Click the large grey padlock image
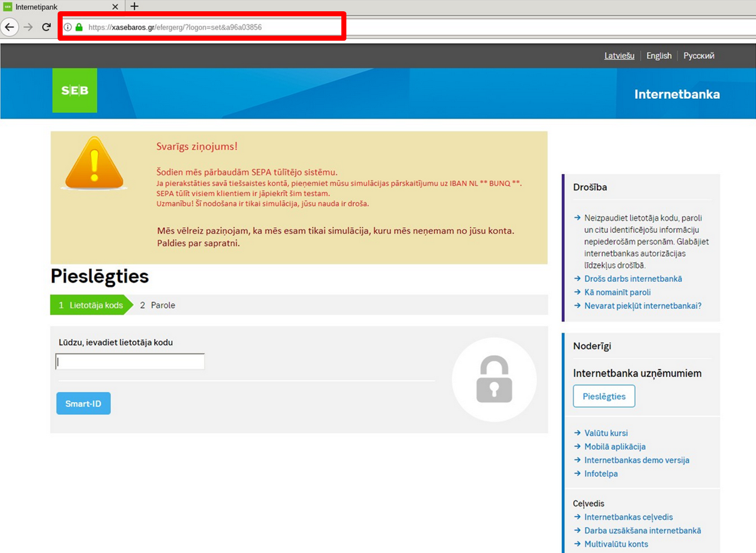This screenshot has height=553, width=756. pyautogui.click(x=494, y=379)
